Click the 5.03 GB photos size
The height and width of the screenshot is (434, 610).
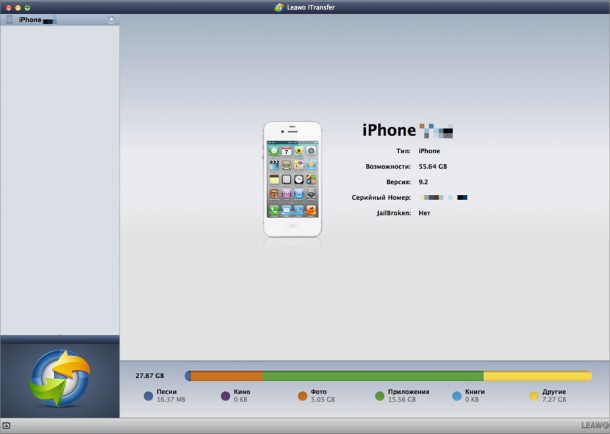pos(323,399)
